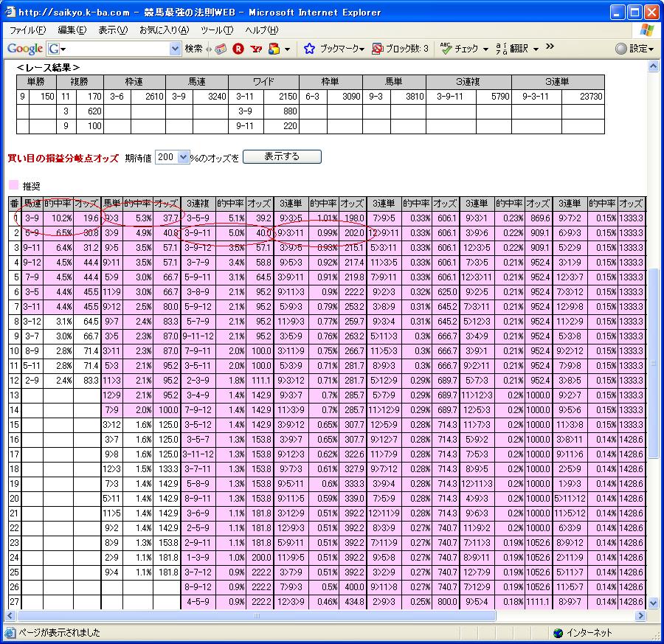Click the 5790 payout cell

494,97
